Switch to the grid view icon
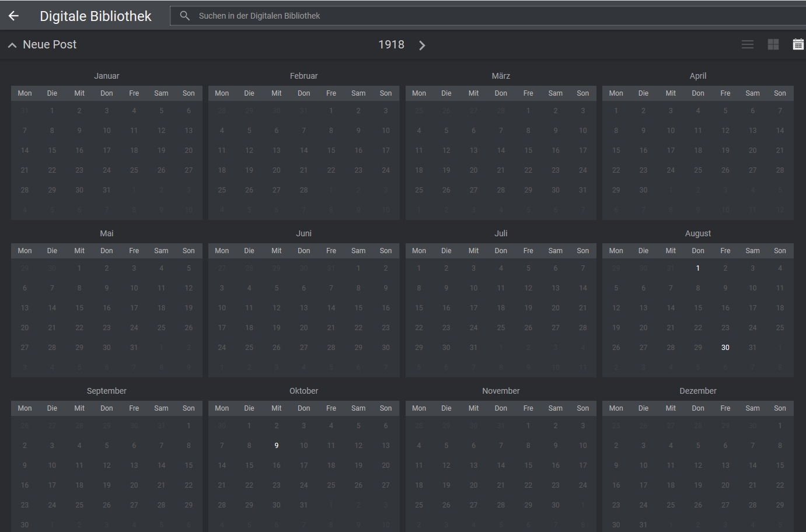The height and width of the screenshot is (532, 806). tap(773, 44)
